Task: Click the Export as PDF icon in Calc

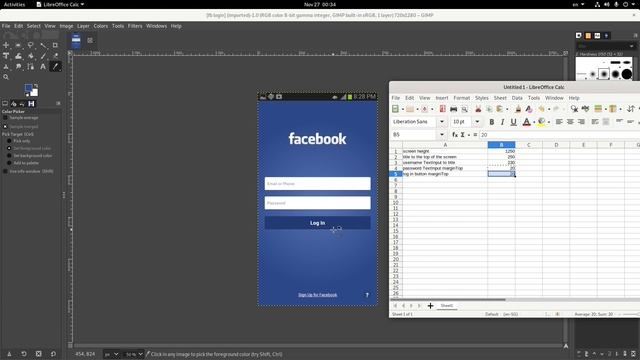Action: tap(442, 109)
